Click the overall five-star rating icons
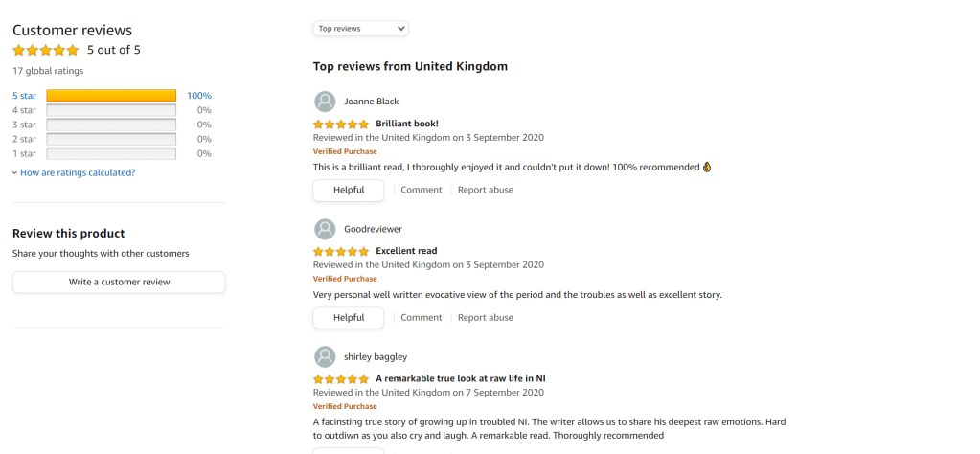The width and height of the screenshot is (980, 454). tap(46, 50)
